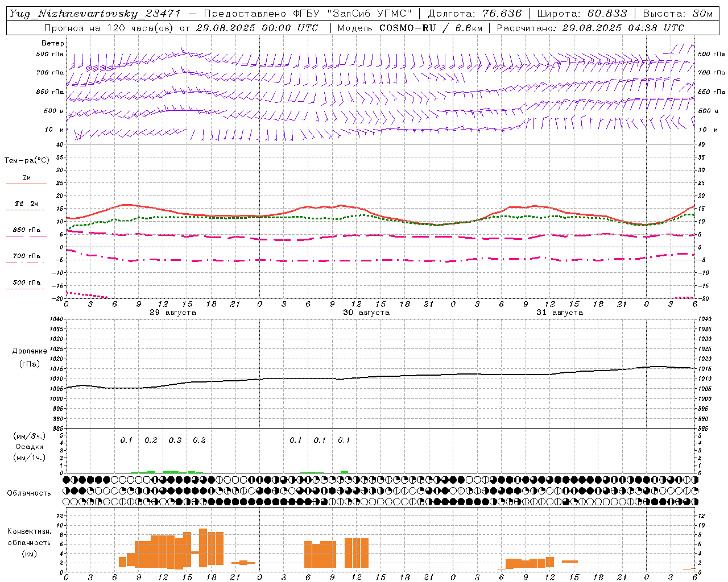The height and width of the screenshot is (582, 728).
Task: Click the '30 августа' date label
Action: 366,313
